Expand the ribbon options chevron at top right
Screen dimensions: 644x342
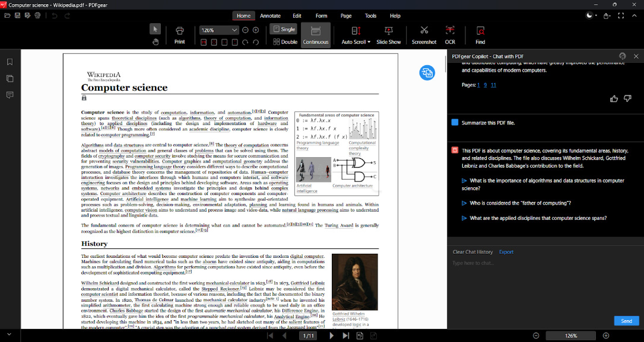634,15
